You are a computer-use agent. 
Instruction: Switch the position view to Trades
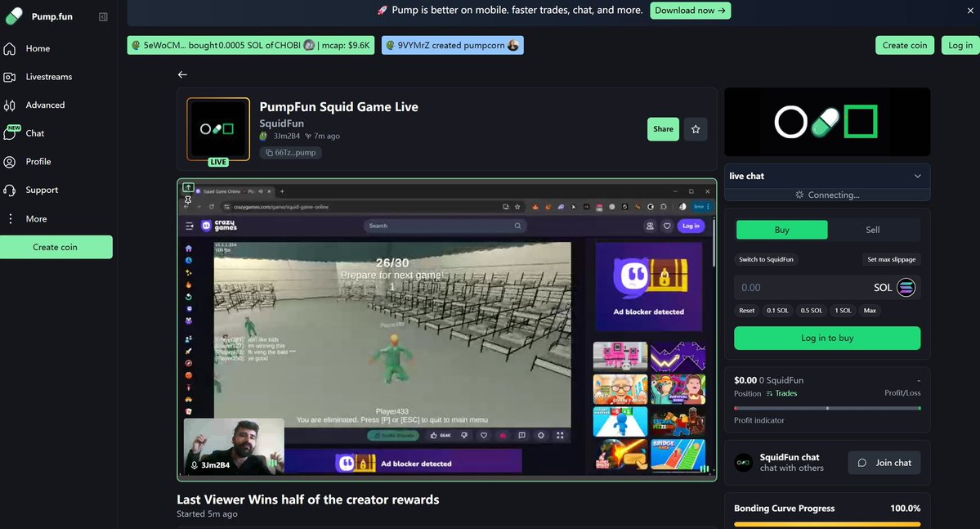coord(782,393)
